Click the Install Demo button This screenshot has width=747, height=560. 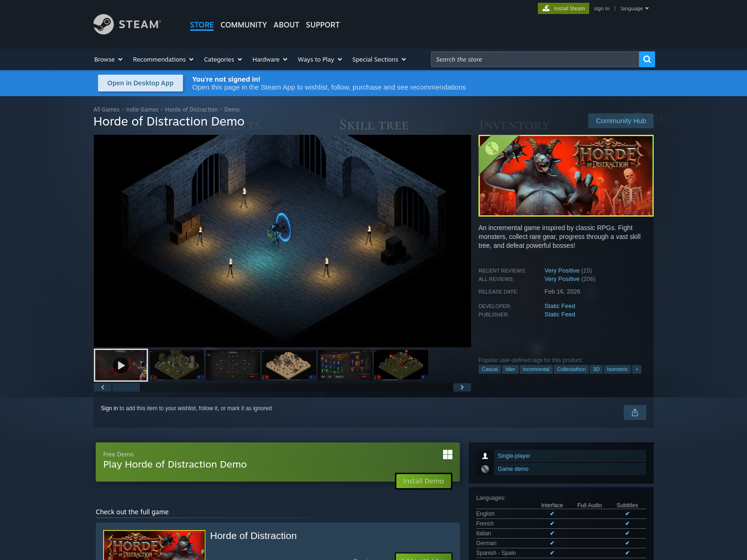pyautogui.click(x=423, y=481)
